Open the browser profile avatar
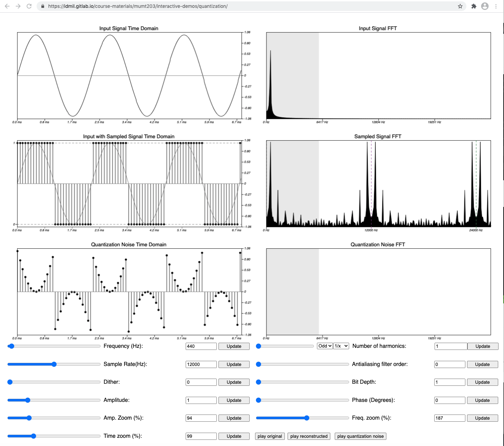The image size is (504, 446). (x=485, y=6)
